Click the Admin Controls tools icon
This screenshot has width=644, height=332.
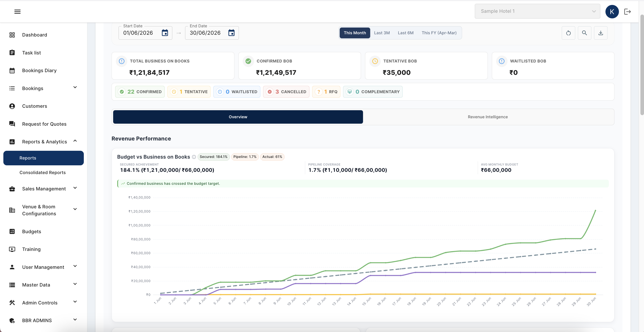(12, 302)
